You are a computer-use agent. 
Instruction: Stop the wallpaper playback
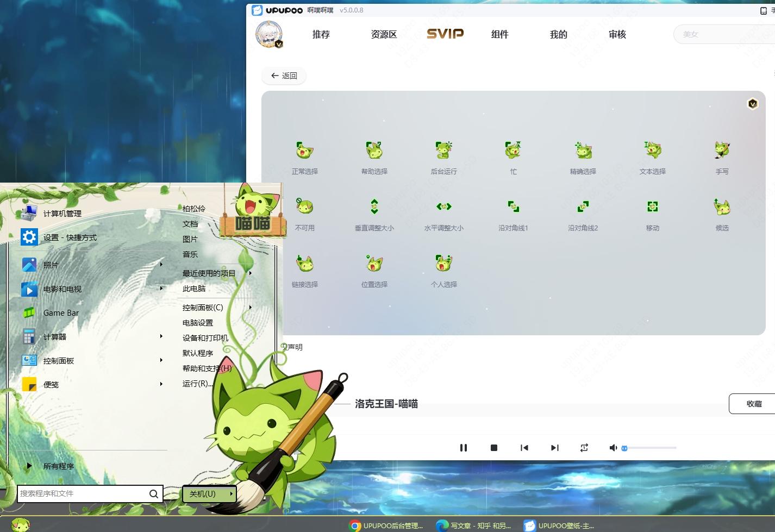pos(494,448)
